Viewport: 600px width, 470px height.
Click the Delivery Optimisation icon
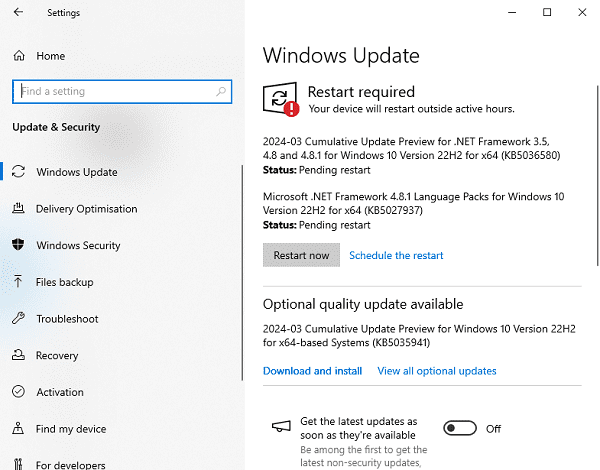18,209
